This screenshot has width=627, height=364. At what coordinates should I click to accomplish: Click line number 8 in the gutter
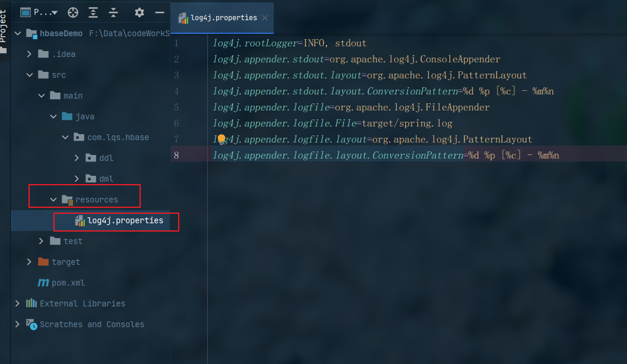click(176, 155)
